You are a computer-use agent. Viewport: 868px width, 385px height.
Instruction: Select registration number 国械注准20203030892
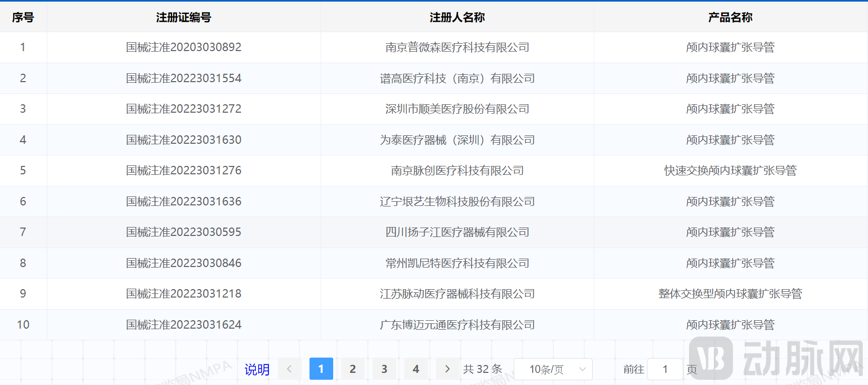point(184,47)
